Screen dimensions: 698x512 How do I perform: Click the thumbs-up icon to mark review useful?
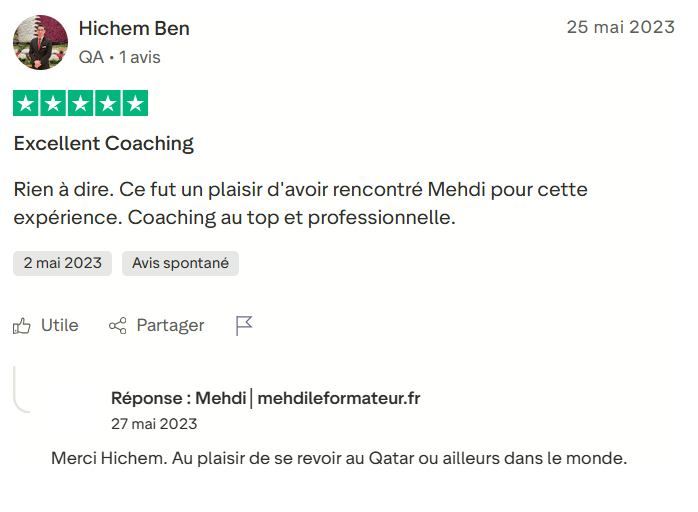[x=22, y=326]
